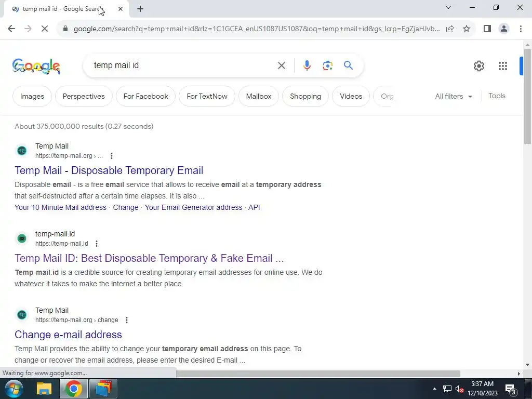Open Google quick settings gear
Image resolution: width=532 pixels, height=399 pixels.
point(478,66)
